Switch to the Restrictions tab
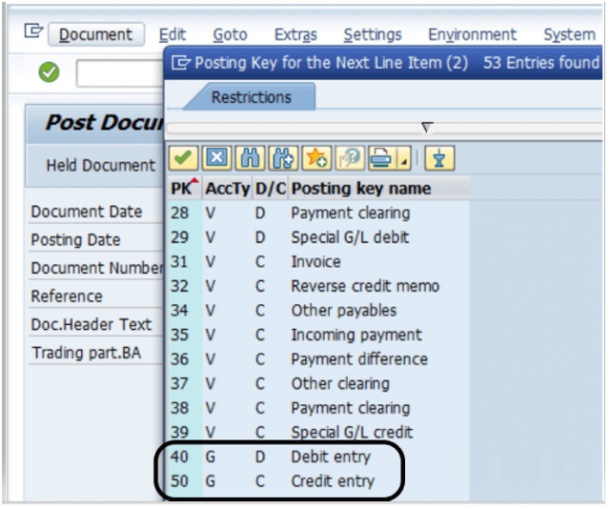The image size is (610, 509). click(250, 98)
